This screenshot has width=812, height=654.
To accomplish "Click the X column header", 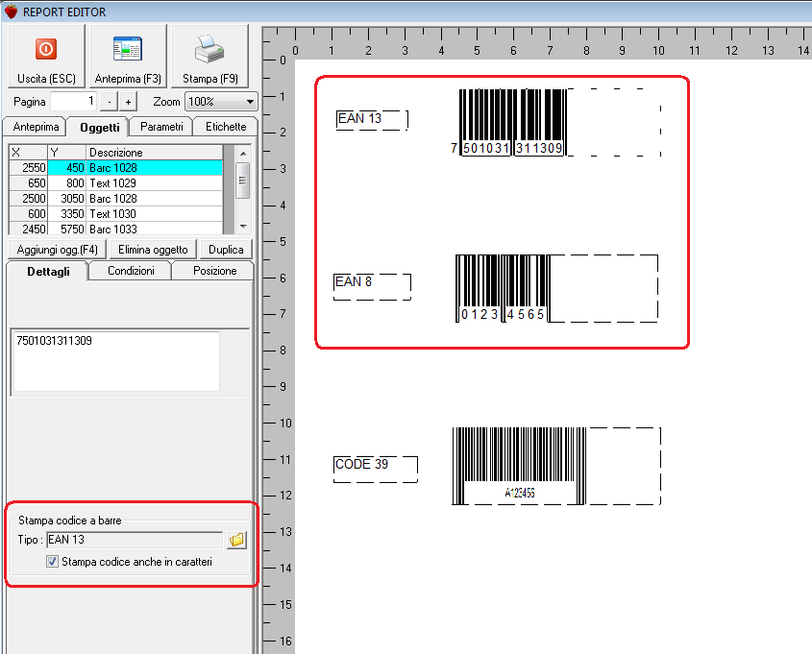I will [x=29, y=152].
